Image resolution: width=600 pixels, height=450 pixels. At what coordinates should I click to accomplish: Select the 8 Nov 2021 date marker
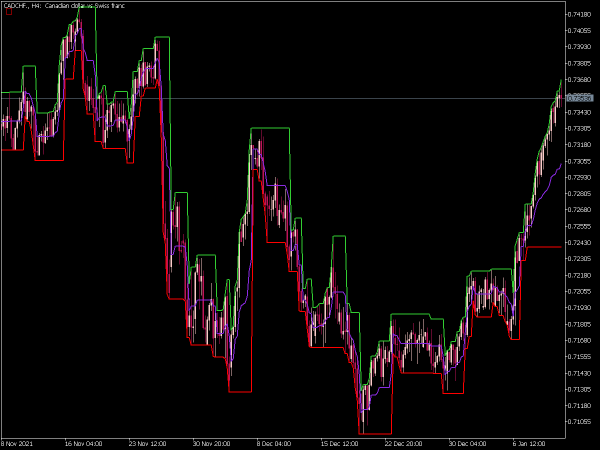pyautogui.click(x=17, y=444)
